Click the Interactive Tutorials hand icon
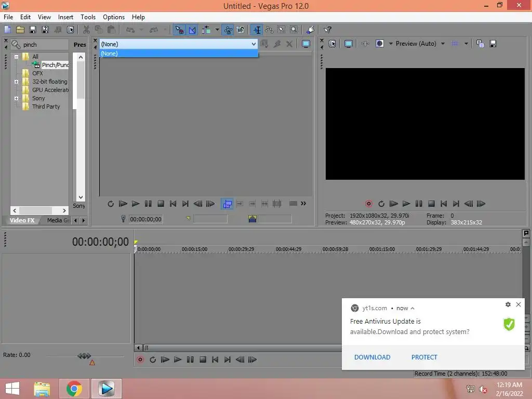Screen dimensions: 532x399 (x=310, y=30)
